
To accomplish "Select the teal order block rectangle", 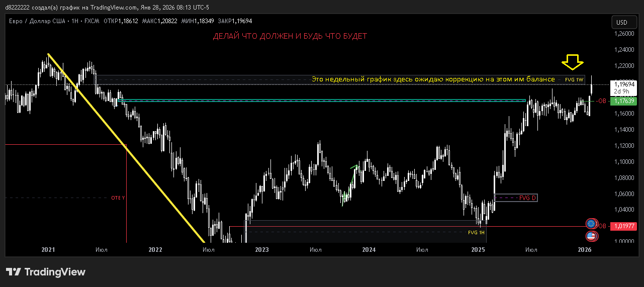I will click(x=322, y=101).
